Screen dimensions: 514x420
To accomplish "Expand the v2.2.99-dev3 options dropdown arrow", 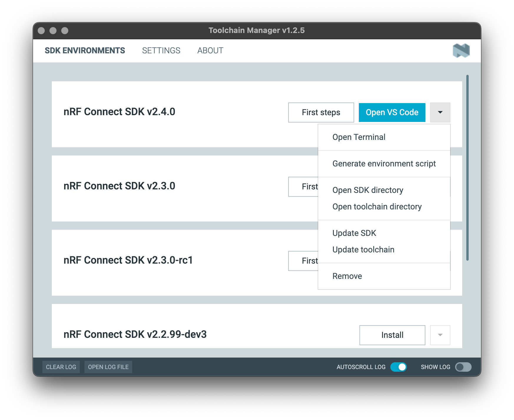I will tap(440, 335).
